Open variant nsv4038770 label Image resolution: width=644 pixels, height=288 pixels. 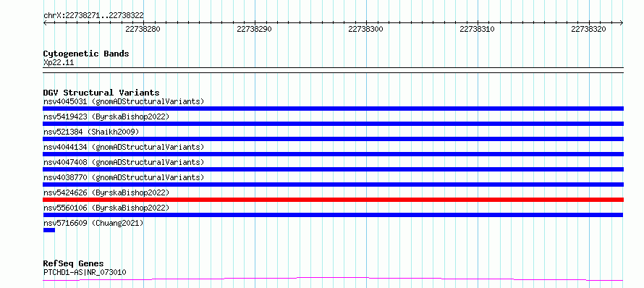click(124, 177)
